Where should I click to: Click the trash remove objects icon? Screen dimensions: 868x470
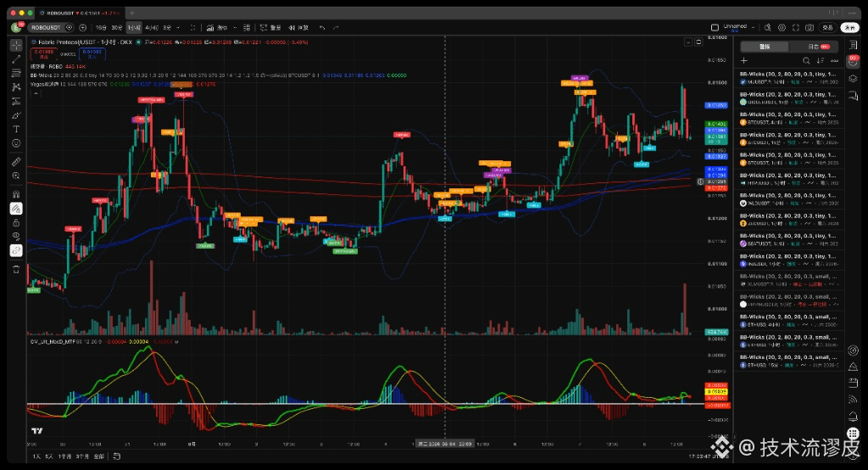[16, 270]
